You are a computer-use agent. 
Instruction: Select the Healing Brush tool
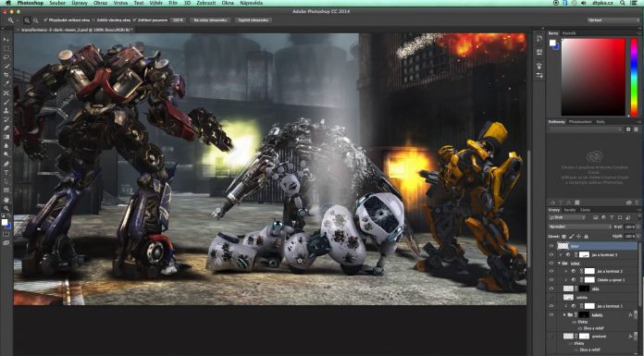click(x=7, y=93)
